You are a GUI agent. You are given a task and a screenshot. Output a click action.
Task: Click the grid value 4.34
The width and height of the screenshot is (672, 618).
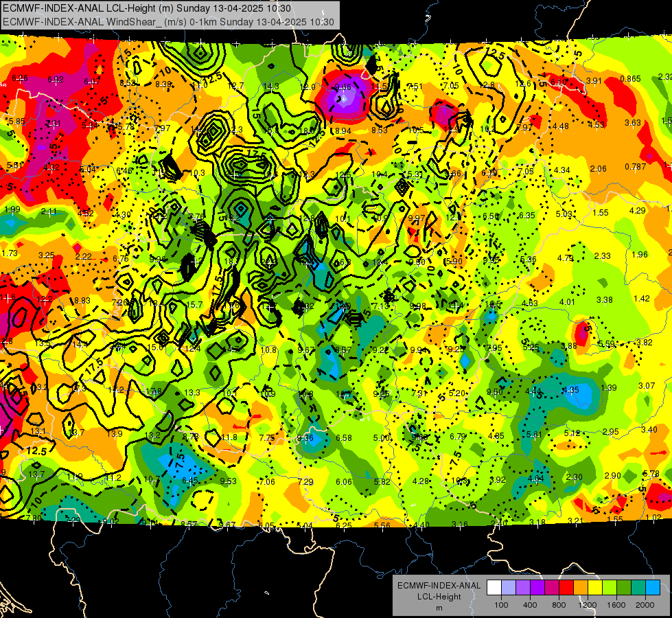click(x=562, y=170)
